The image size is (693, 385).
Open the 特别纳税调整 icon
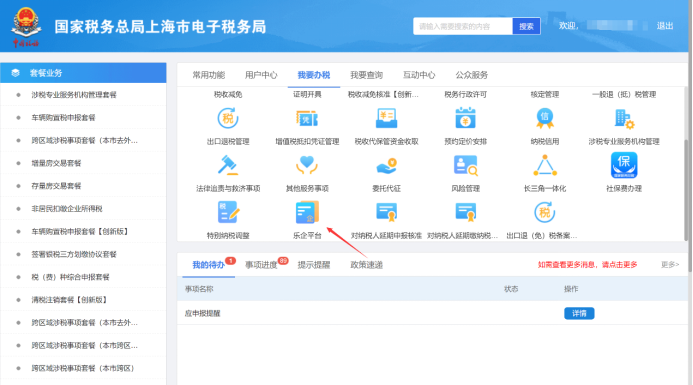(x=228, y=212)
